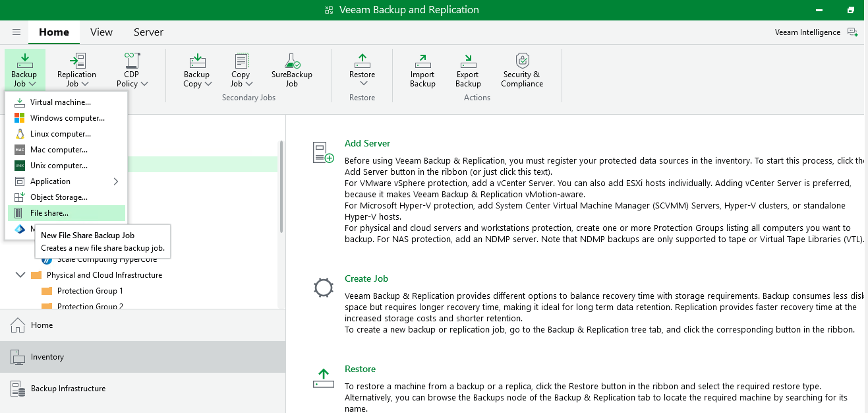Image resolution: width=868 pixels, height=413 pixels.
Task: Click the Create Job heading link
Action: click(x=366, y=279)
